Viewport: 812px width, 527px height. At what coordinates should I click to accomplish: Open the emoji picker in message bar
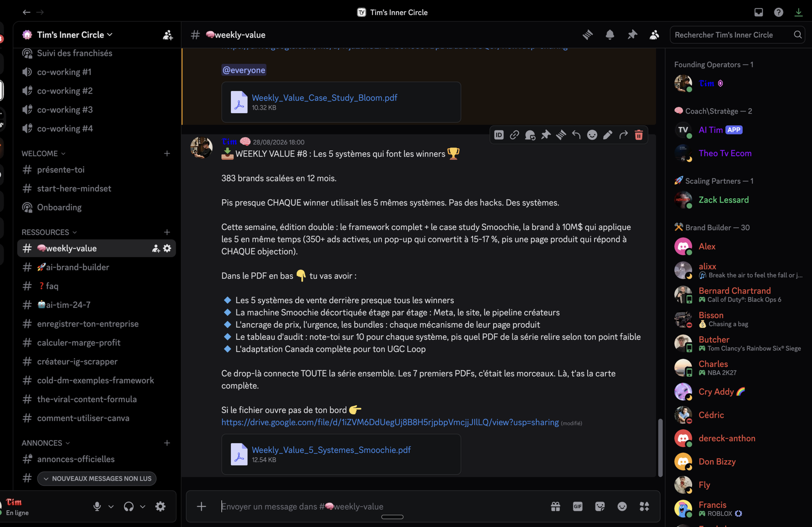point(622,506)
